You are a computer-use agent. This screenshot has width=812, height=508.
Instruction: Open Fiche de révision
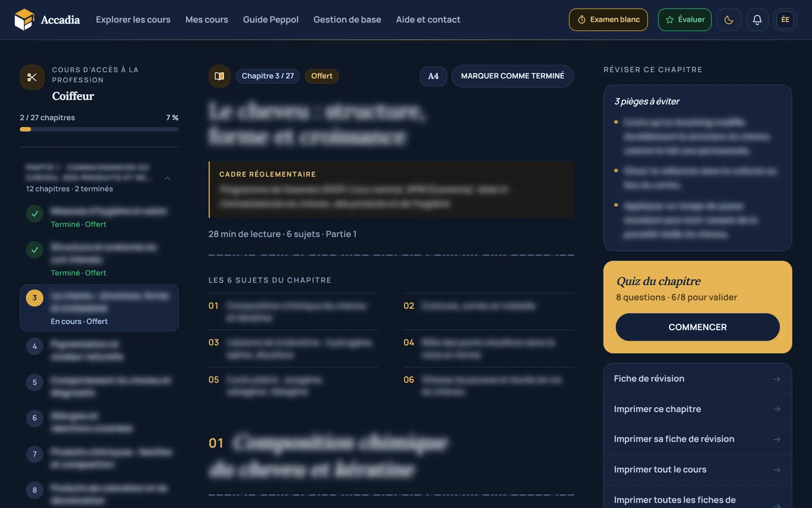coord(697,379)
